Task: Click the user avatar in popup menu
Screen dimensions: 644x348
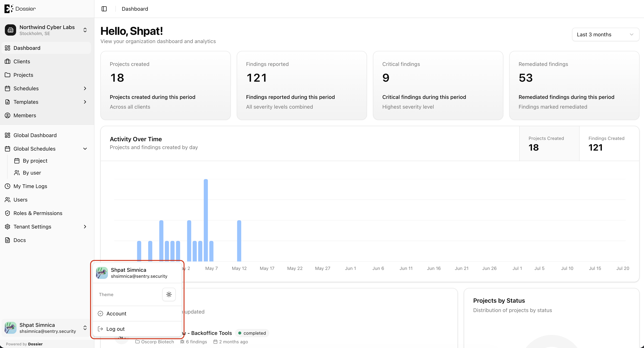Action: 102,273
